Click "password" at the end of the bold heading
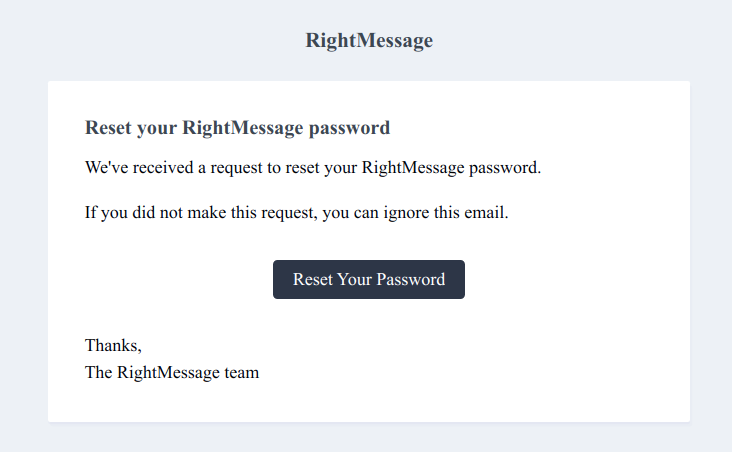 tap(350, 128)
